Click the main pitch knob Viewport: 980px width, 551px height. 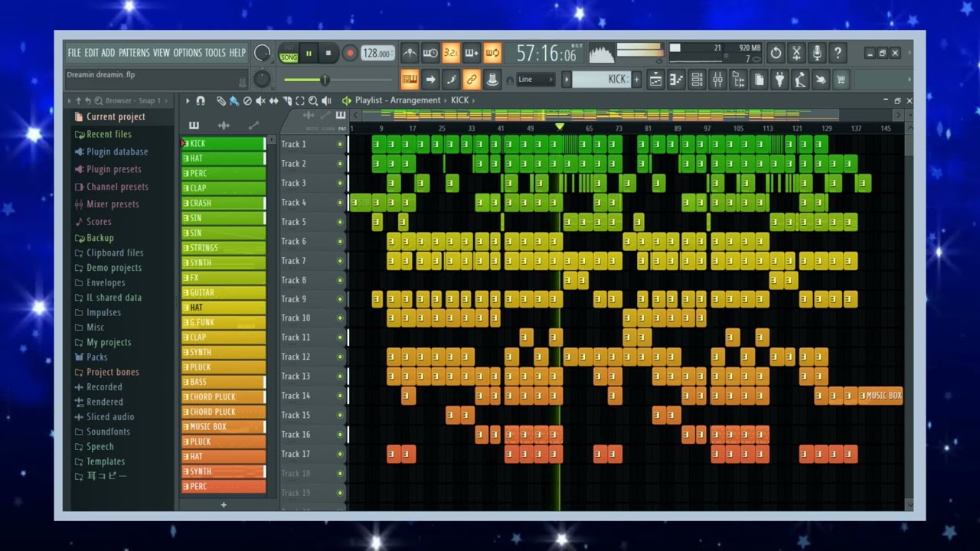point(263,79)
